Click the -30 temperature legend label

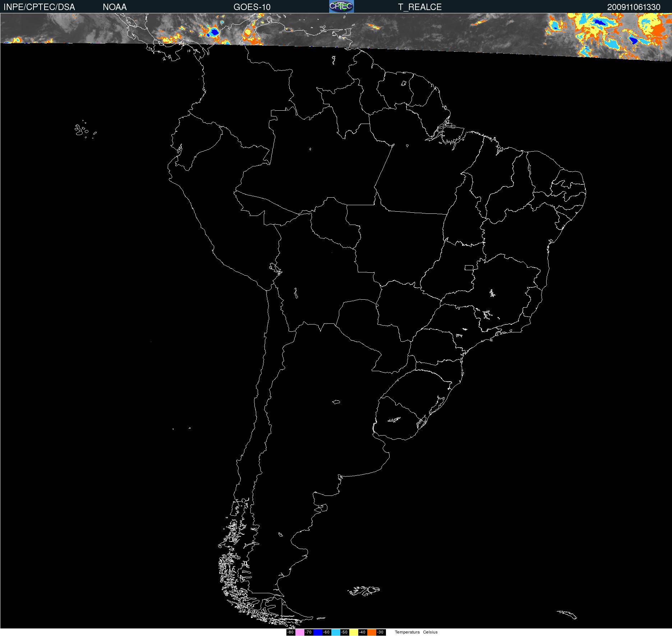(380, 632)
